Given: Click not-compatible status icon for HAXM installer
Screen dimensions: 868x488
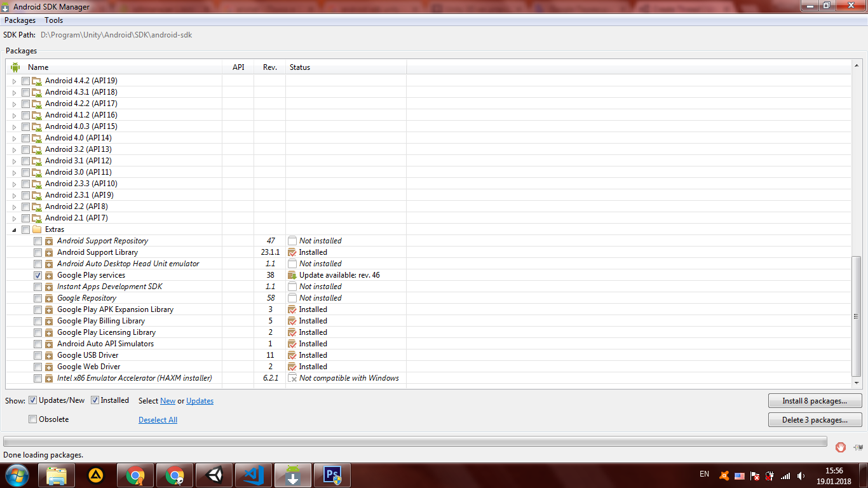Looking at the screenshot, I should (x=292, y=378).
